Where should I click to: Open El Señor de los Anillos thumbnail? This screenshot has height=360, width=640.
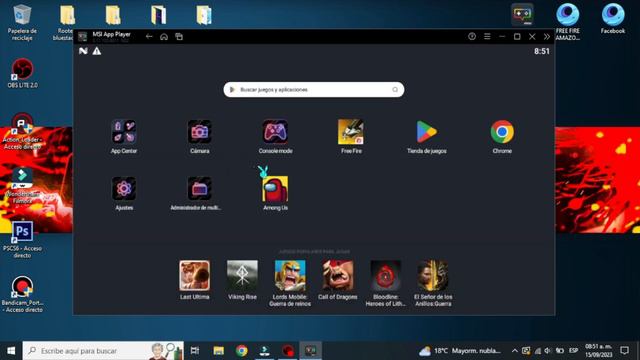click(x=433, y=276)
